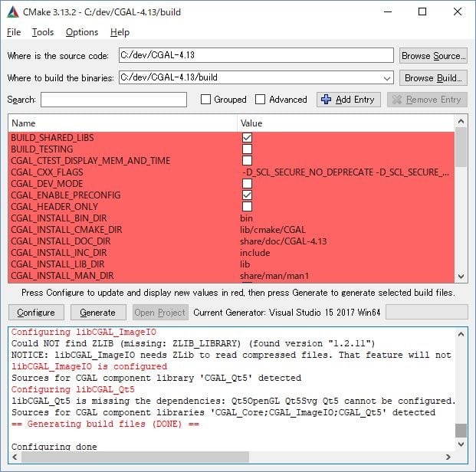This screenshot has width=476, height=472.
Task: Click Browse Source button
Action: (x=433, y=55)
